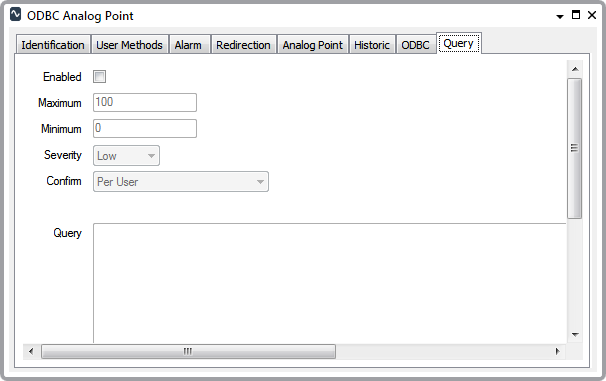Viewport: 606px width, 381px height.
Task: Close the ODBC Analog Point window
Action: coord(592,15)
